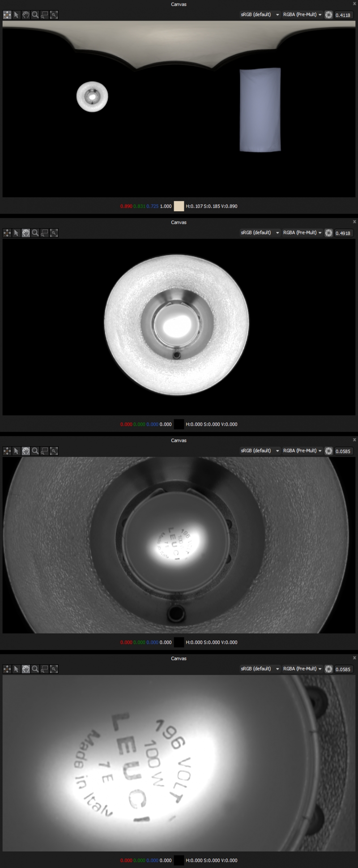
Task: Click the exposure aperture icon in bottom Canvas panel
Action: [x=329, y=669]
